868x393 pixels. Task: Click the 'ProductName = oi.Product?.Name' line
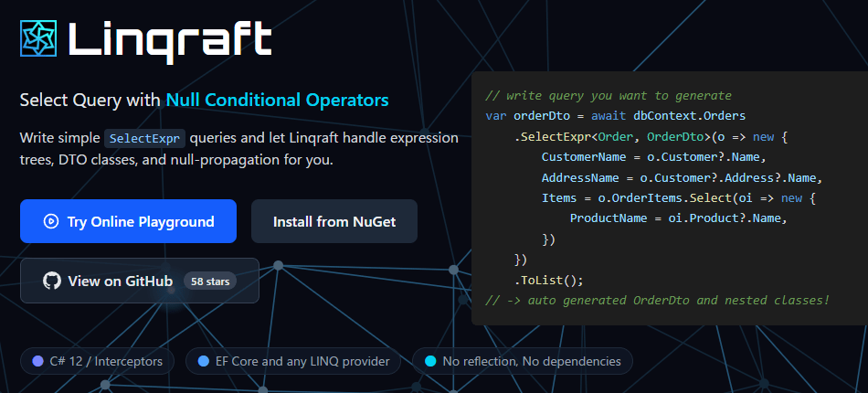pyautogui.click(x=679, y=218)
